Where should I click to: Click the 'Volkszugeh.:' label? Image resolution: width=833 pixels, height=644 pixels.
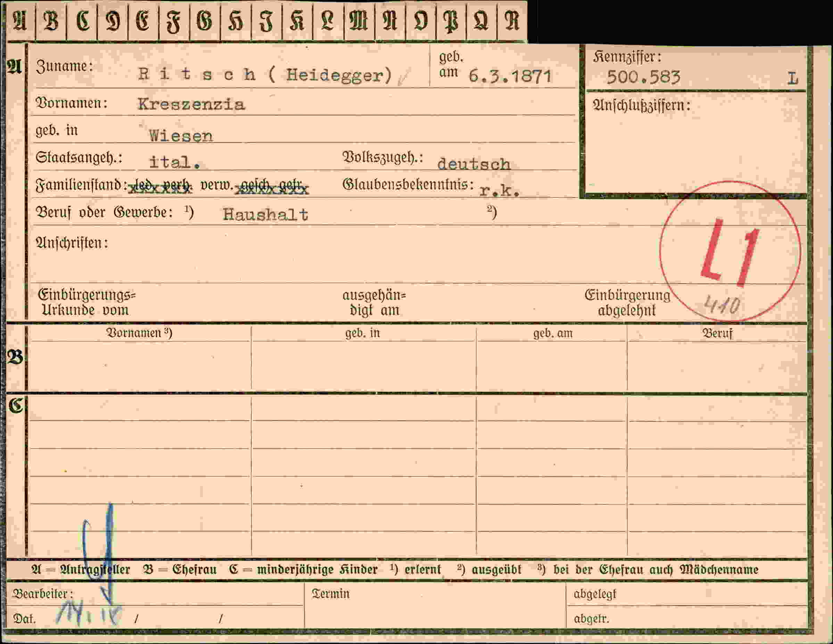click(383, 158)
